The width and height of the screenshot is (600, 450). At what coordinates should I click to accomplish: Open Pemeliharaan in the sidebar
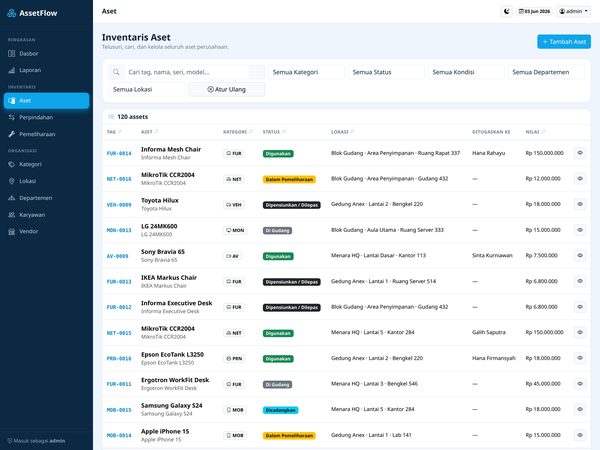tap(46, 134)
